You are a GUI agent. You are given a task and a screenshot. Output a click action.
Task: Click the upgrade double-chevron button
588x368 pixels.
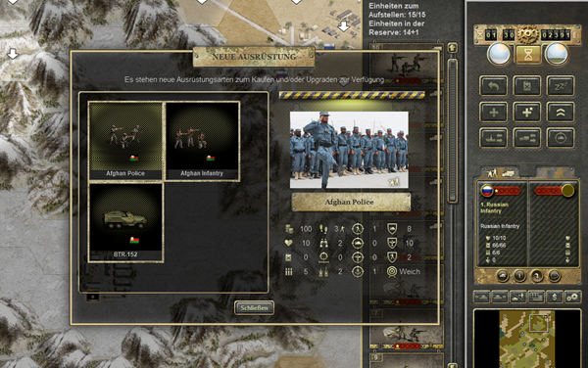pos(561,112)
